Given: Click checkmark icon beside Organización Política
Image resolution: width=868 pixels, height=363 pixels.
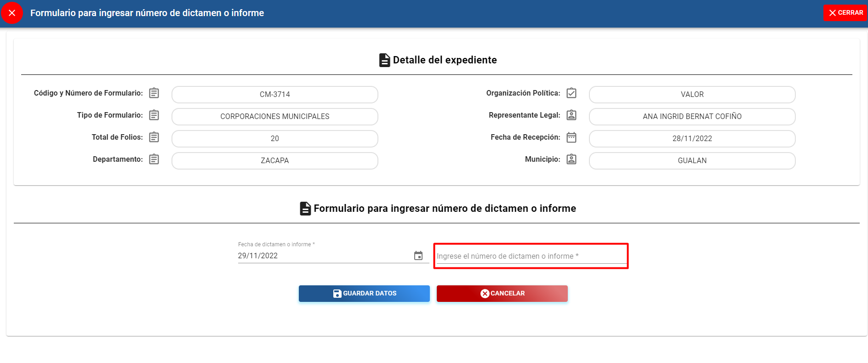Looking at the screenshot, I should [571, 93].
